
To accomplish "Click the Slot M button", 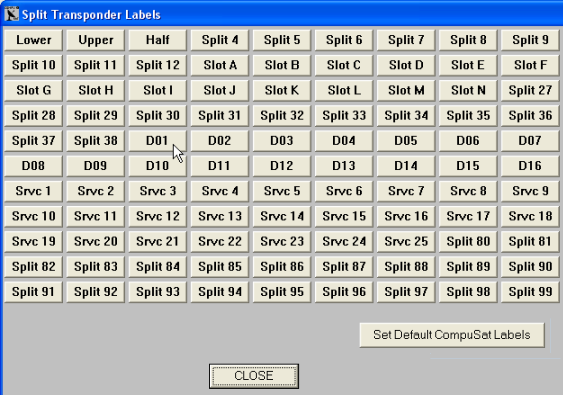I will click(x=406, y=90).
